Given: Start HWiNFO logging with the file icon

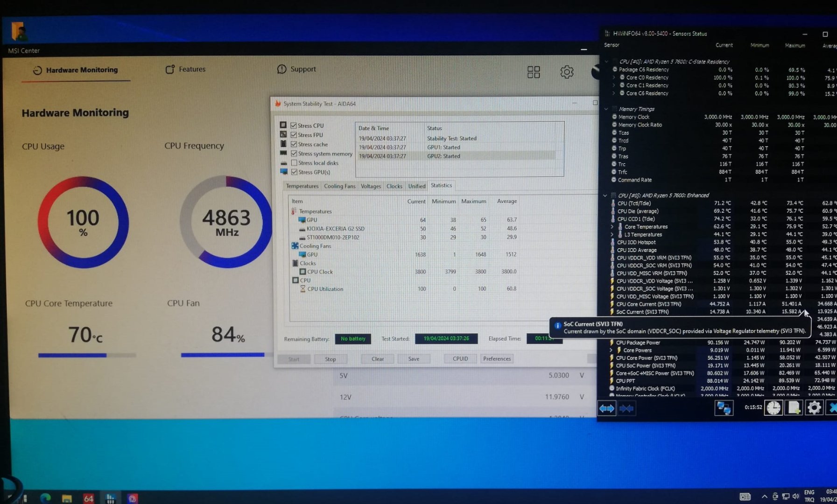Looking at the screenshot, I should pyautogui.click(x=794, y=407).
